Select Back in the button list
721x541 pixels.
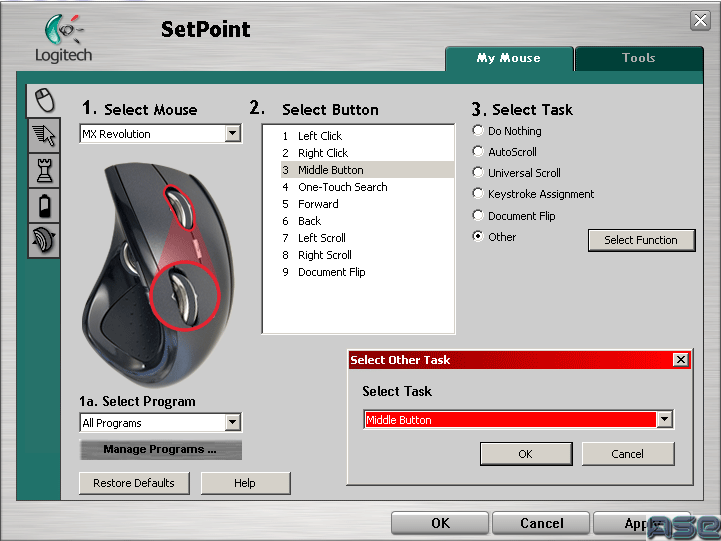point(367,221)
